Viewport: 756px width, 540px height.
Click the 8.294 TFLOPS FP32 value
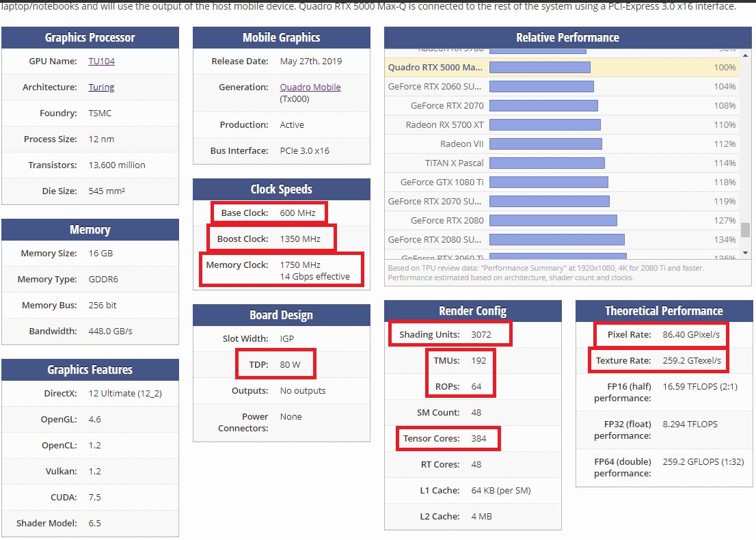point(690,424)
